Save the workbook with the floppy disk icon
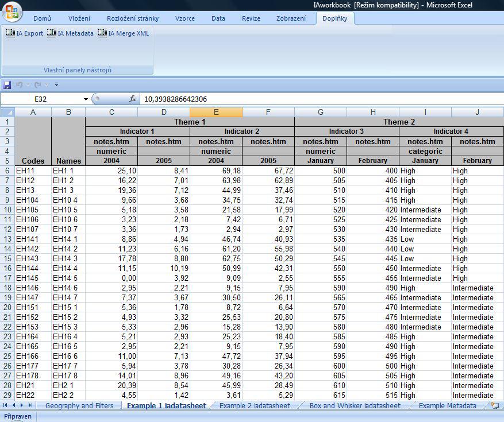This screenshot has width=504, height=422. pyautogui.click(x=7, y=85)
